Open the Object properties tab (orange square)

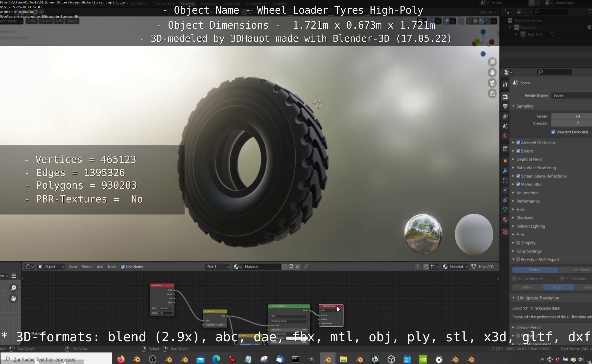pyautogui.click(x=505, y=161)
